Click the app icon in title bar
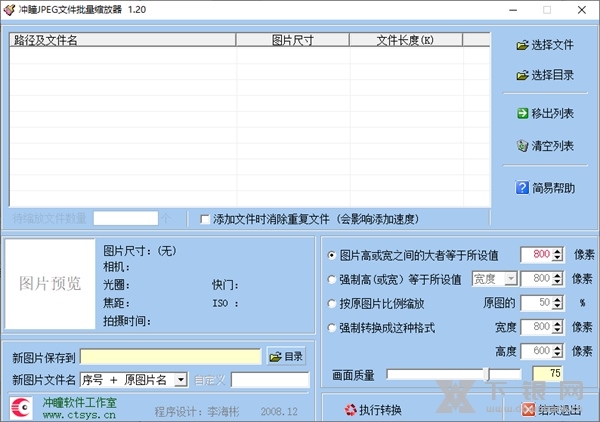600x422 pixels. point(9,10)
